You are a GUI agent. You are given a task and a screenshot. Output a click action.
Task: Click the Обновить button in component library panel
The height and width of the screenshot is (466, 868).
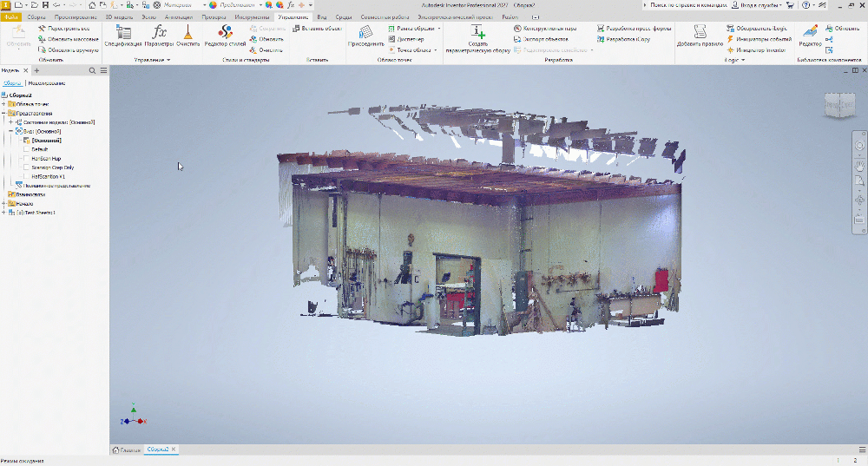click(x=843, y=29)
